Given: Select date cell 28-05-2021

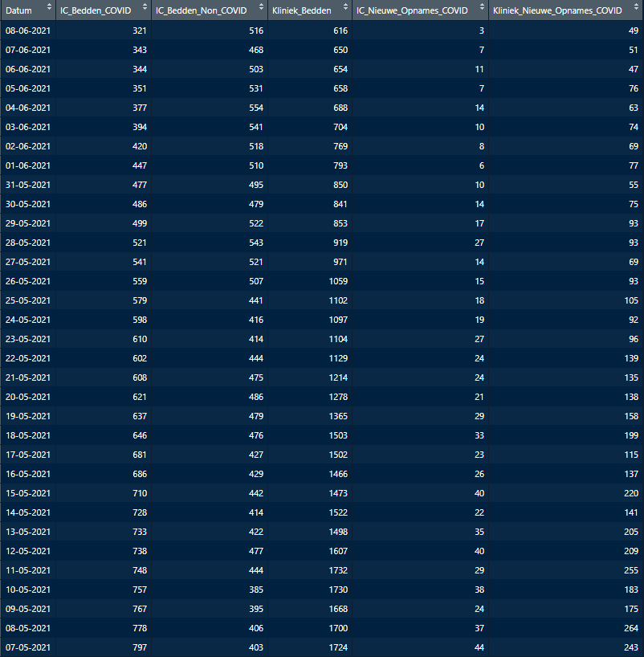Looking at the screenshot, I should point(28,243).
